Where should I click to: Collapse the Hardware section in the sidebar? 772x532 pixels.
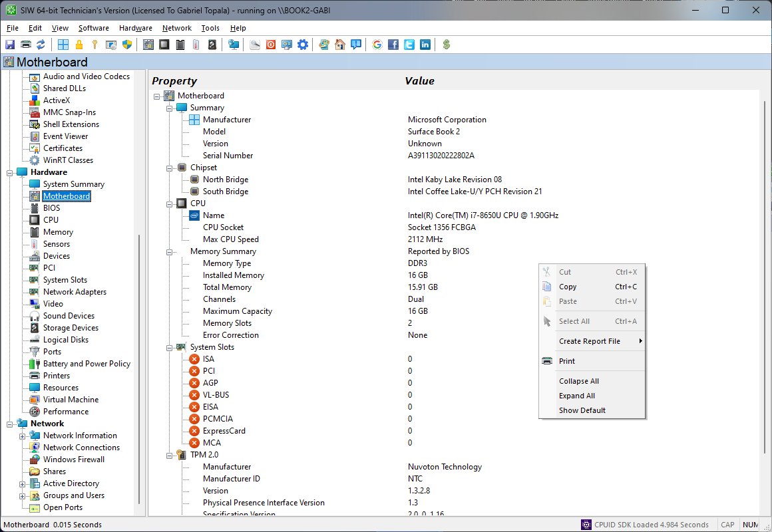tap(9, 173)
